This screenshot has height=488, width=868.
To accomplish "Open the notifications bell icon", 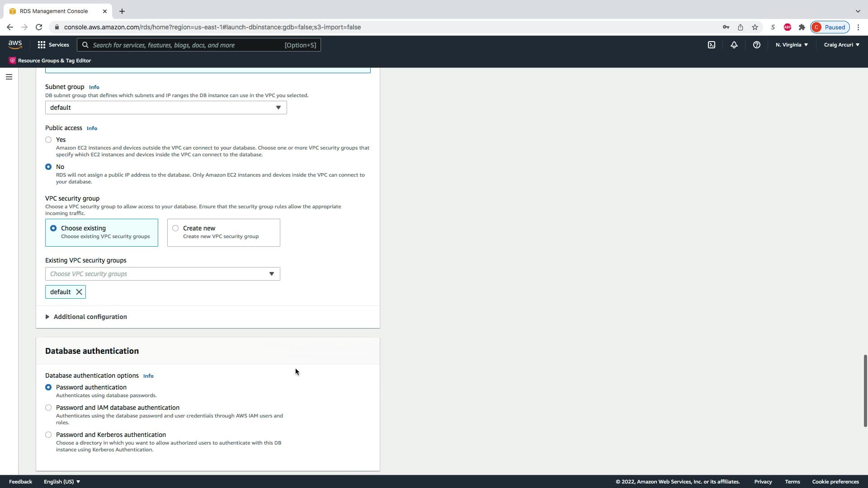I will pyautogui.click(x=734, y=45).
